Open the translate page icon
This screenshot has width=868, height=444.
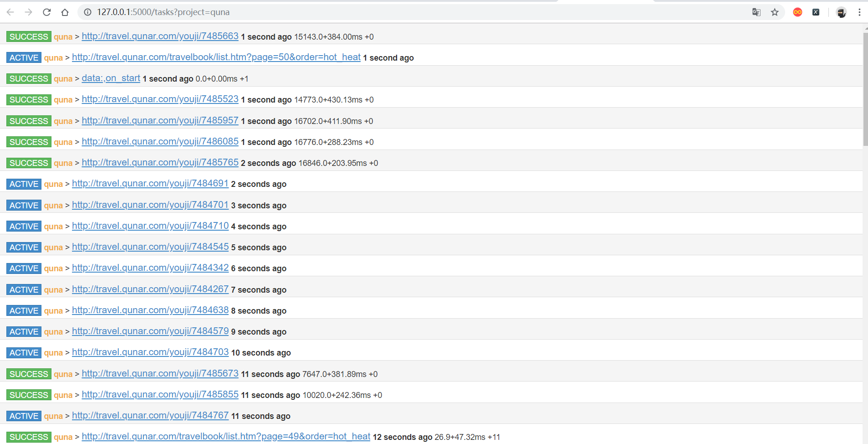tap(756, 12)
